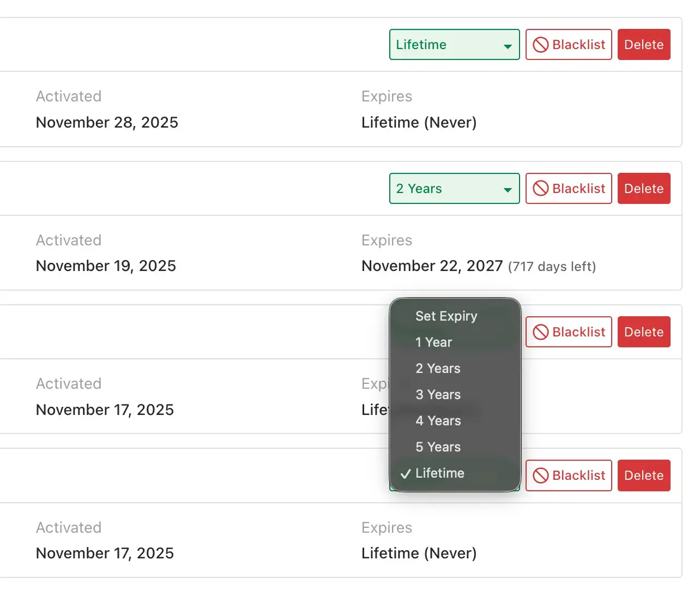Click Delete on the top license row
The image size is (700, 590).
(644, 44)
